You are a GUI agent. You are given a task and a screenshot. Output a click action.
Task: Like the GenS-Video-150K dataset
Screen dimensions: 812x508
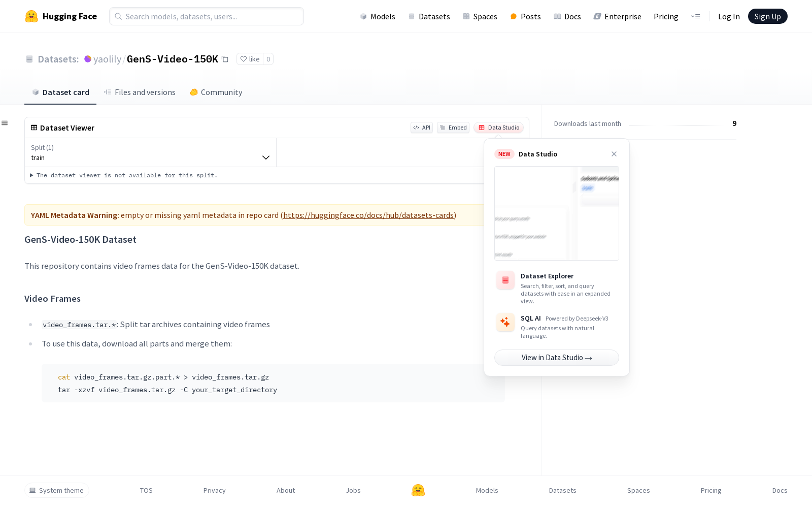[x=250, y=59]
